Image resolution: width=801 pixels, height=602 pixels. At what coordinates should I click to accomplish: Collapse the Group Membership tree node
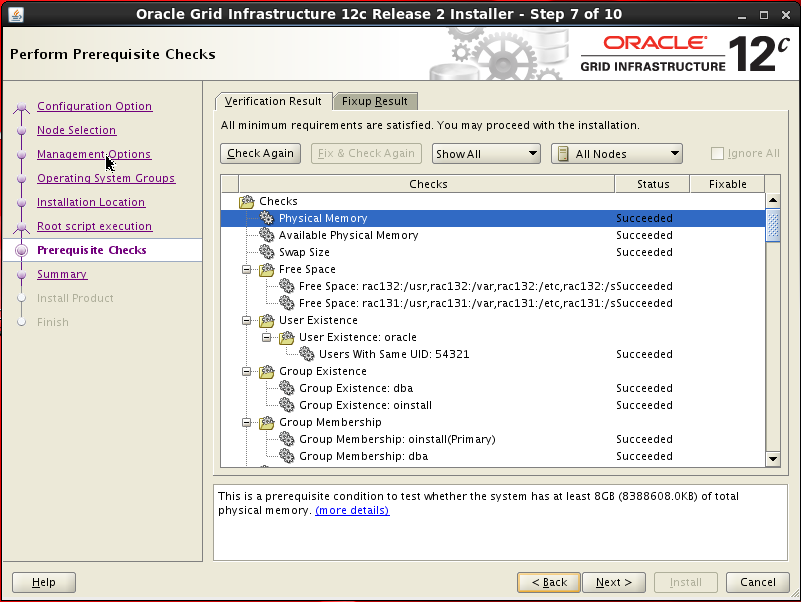(247, 423)
